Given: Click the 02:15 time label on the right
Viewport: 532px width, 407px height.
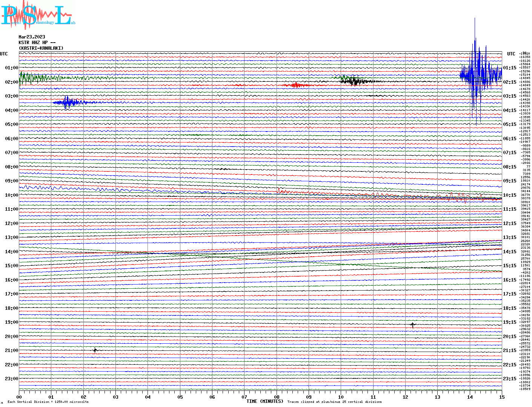Looking at the screenshot, I should click(x=510, y=82).
